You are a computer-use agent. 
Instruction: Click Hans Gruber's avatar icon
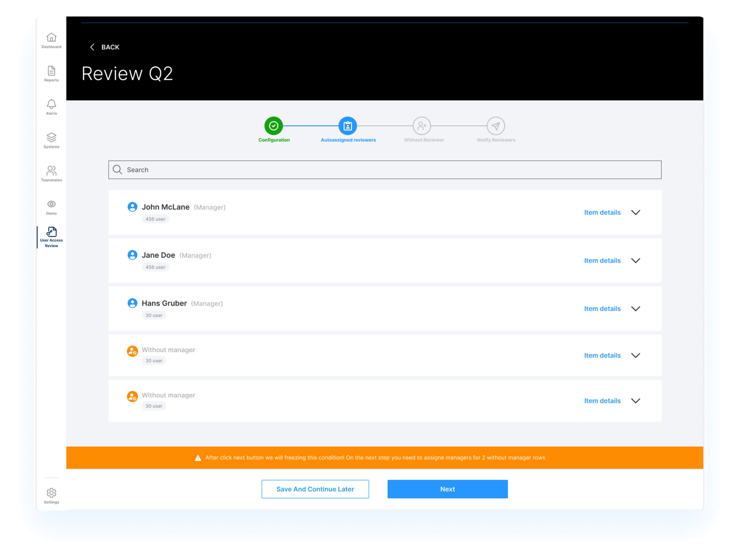(x=132, y=304)
